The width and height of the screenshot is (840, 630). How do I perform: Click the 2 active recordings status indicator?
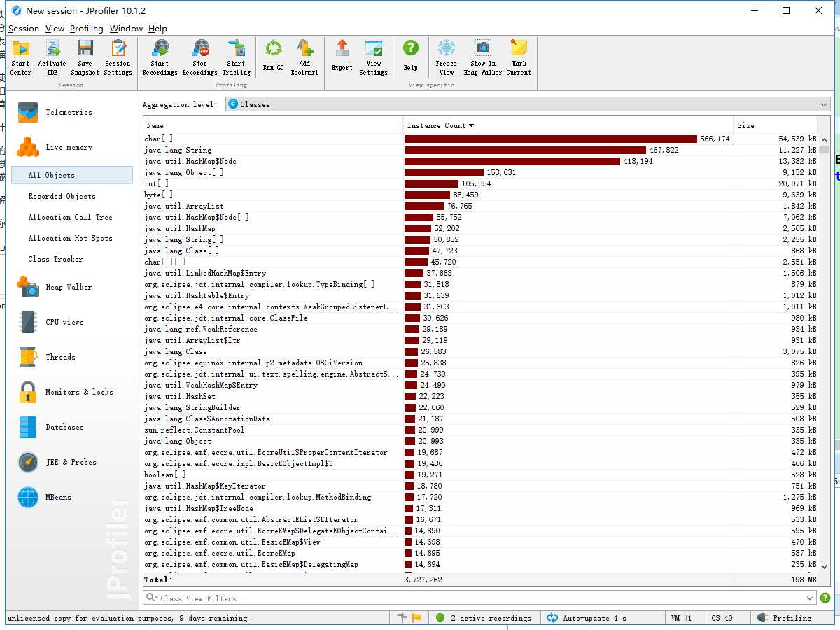[x=483, y=618]
